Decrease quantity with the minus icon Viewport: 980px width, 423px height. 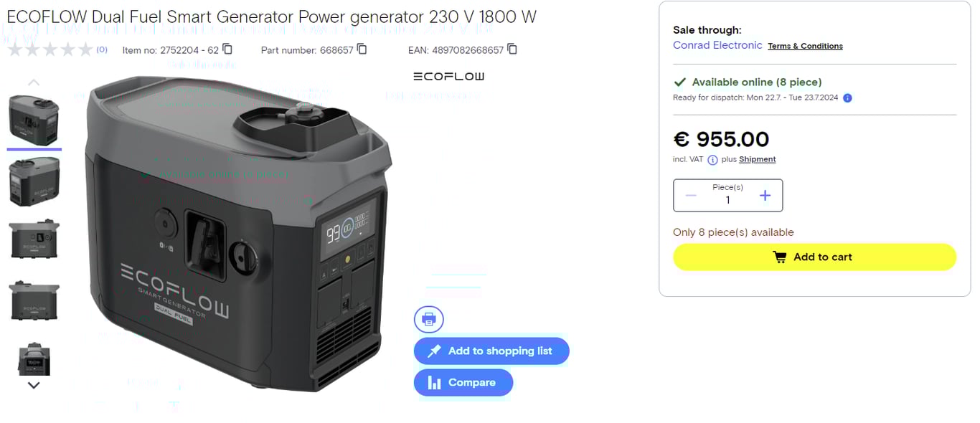691,196
